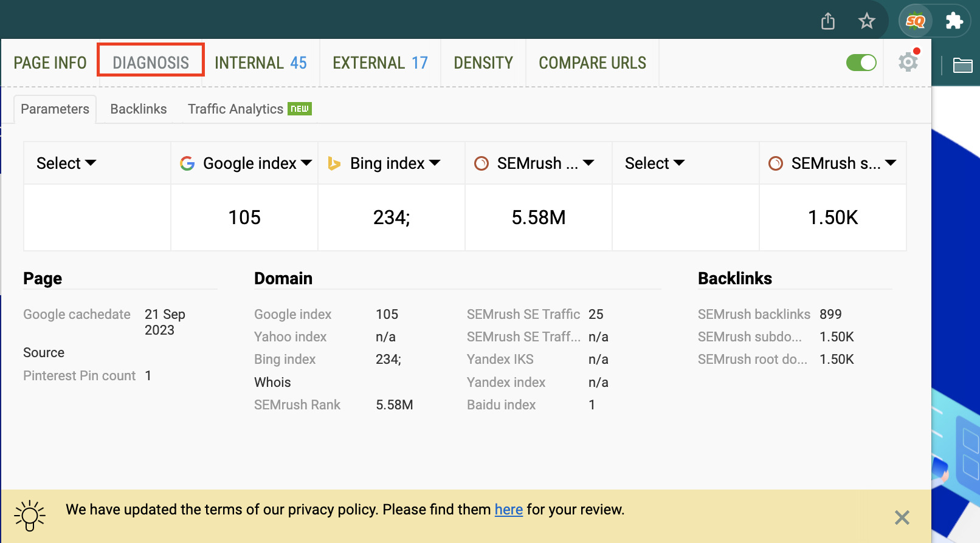
Task: Open the SEMrush s... column dropdown
Action: coord(844,163)
